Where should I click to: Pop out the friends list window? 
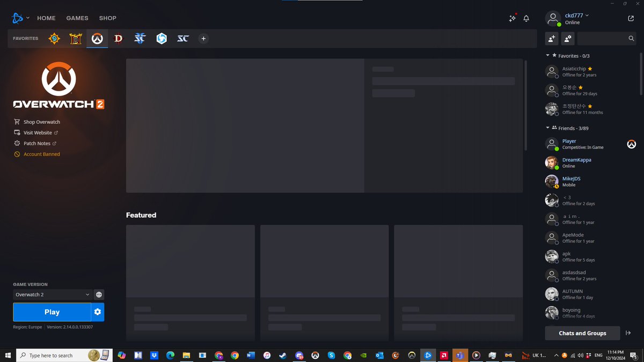pyautogui.click(x=631, y=18)
